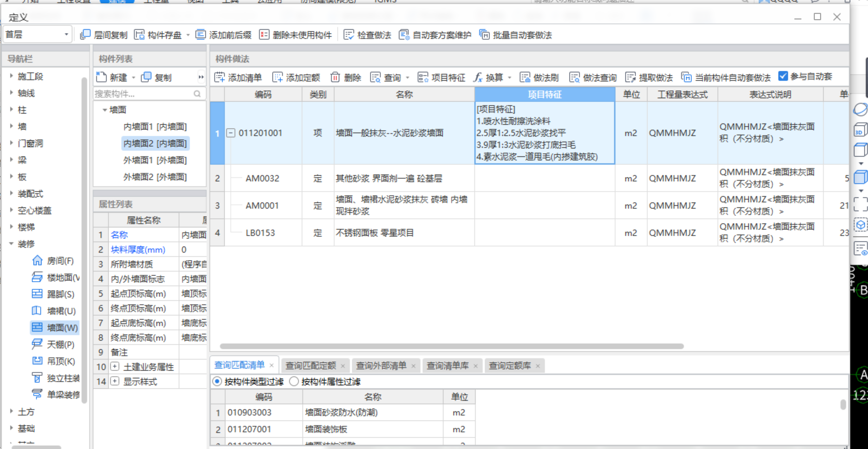
Task: Delete the selected row with 删除
Action: point(346,77)
